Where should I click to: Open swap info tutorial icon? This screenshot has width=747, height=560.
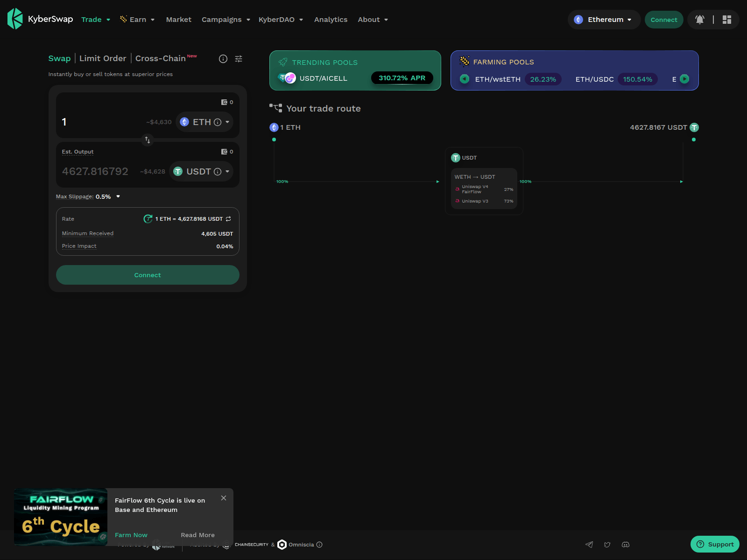(223, 59)
